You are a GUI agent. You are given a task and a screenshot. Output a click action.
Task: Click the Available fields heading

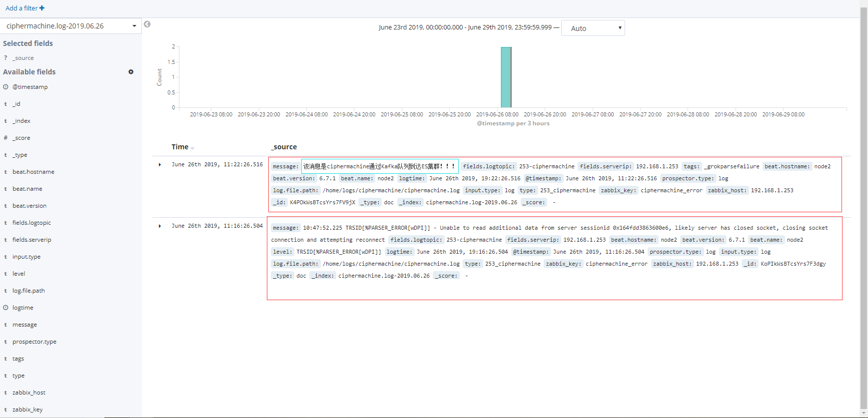(29, 72)
